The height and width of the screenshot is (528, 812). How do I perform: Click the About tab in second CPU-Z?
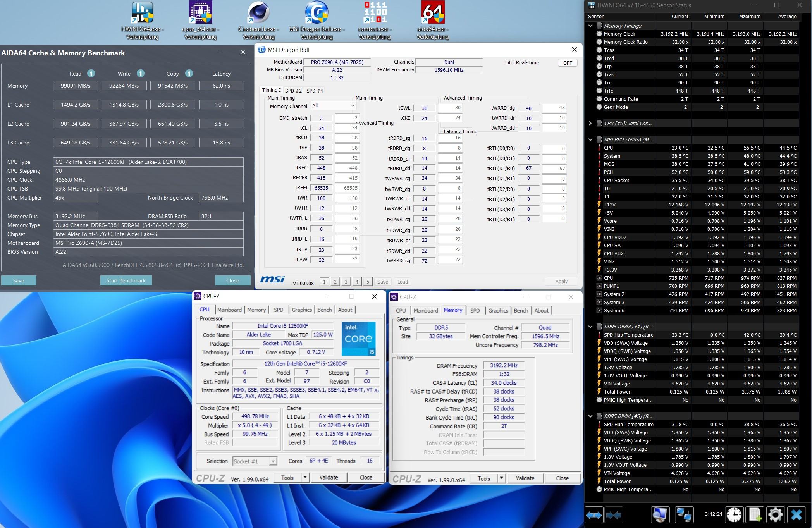(542, 310)
